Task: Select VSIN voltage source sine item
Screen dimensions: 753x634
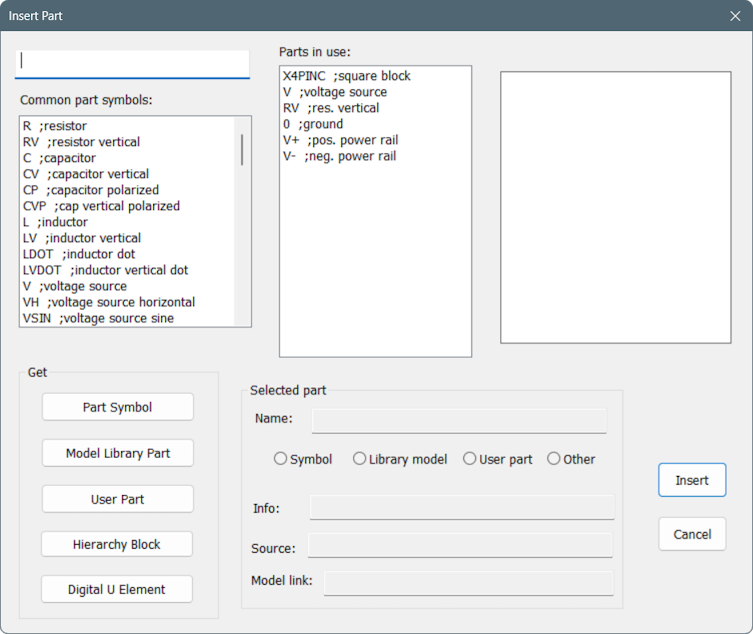Action: pyautogui.click(x=128, y=318)
